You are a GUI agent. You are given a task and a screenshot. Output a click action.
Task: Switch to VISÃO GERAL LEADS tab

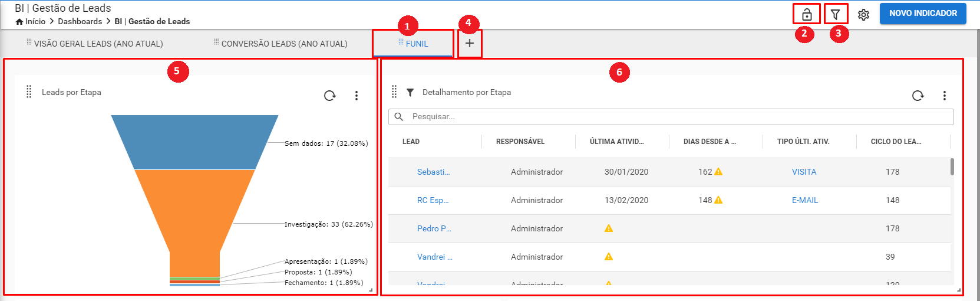98,44
